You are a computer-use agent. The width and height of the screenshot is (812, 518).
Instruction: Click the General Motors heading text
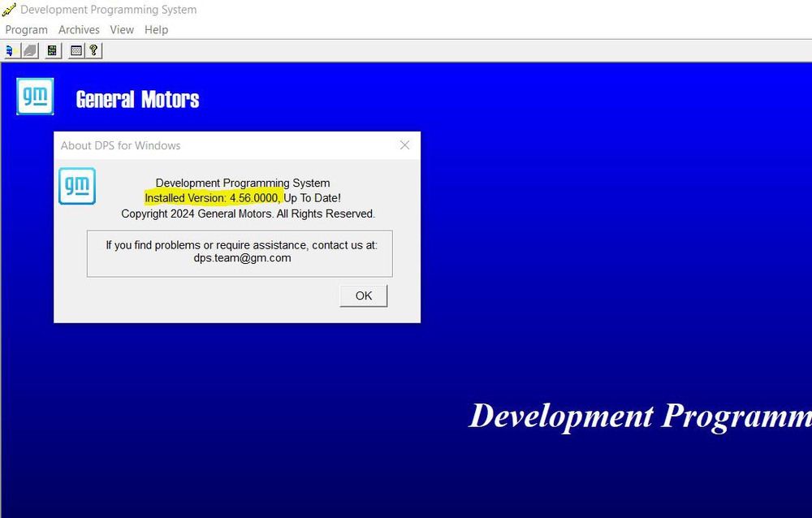coord(137,99)
